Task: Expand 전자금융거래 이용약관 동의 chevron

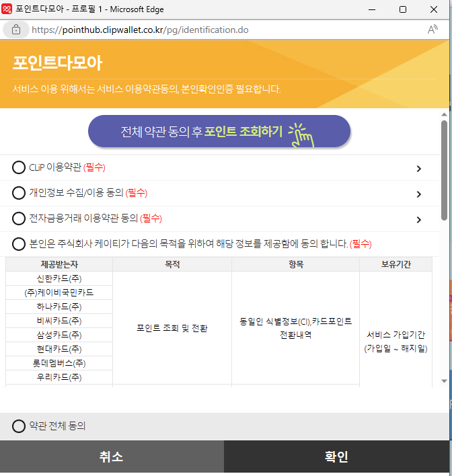Action: [418, 219]
